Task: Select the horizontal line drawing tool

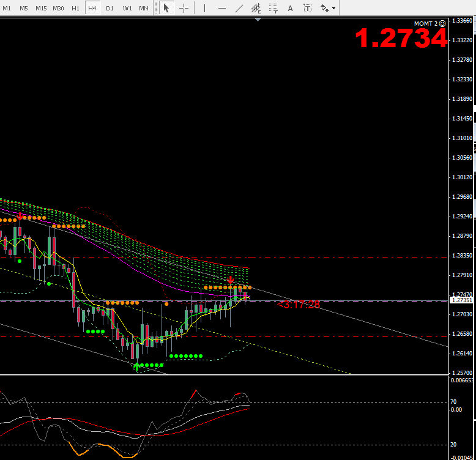Action: point(221,9)
